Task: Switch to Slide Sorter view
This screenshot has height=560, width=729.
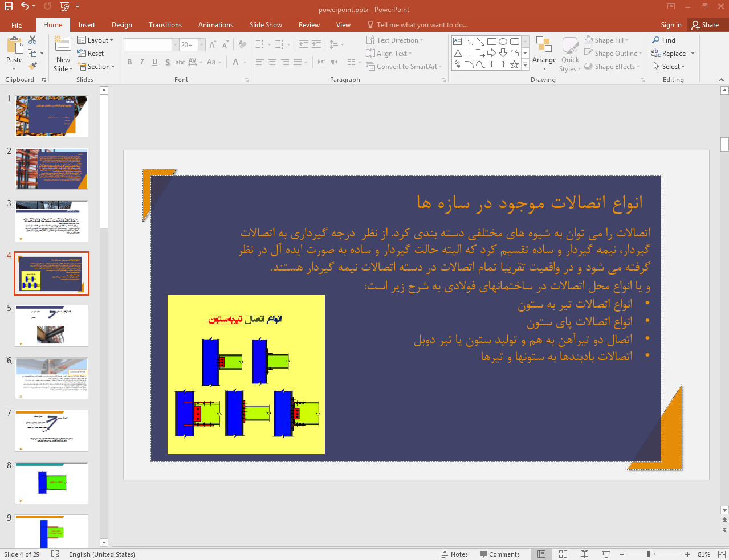Action: click(563, 554)
